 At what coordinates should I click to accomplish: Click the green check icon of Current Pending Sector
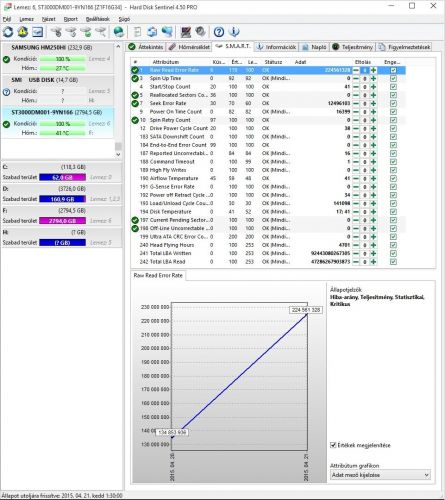coord(135,220)
